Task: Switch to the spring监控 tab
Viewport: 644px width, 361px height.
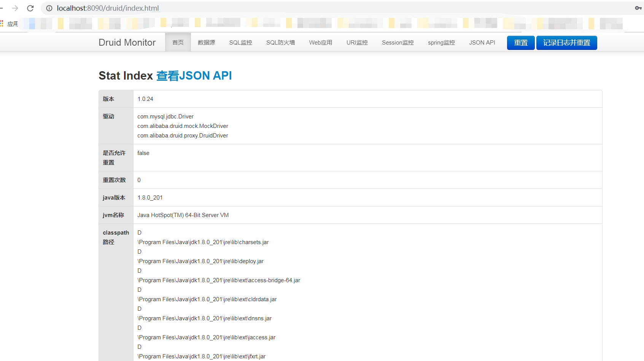Action: [442, 42]
